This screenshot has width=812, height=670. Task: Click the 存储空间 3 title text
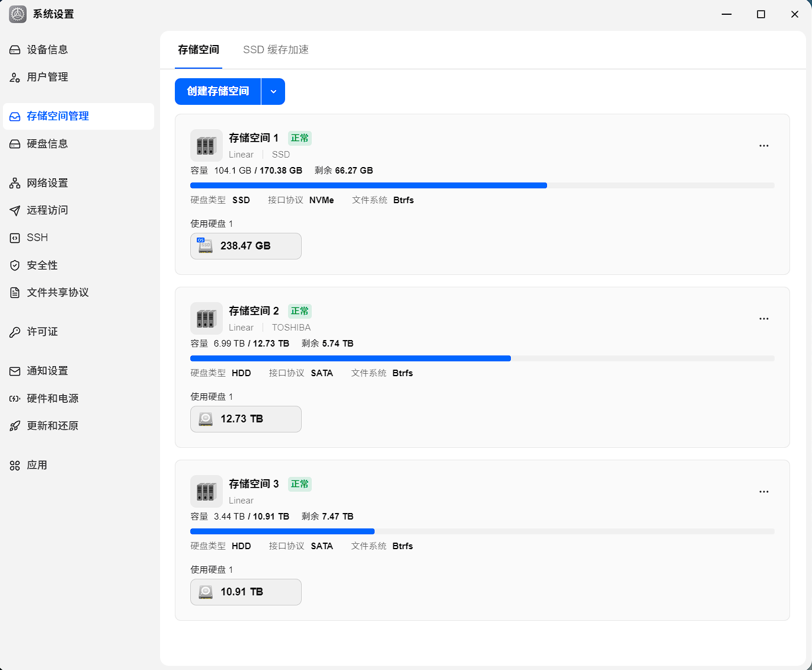click(254, 484)
